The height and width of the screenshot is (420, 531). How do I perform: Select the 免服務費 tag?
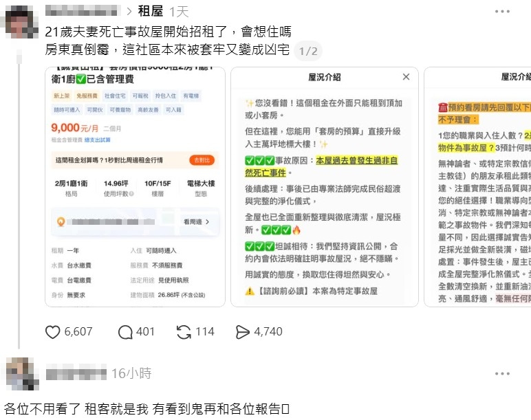87,96
